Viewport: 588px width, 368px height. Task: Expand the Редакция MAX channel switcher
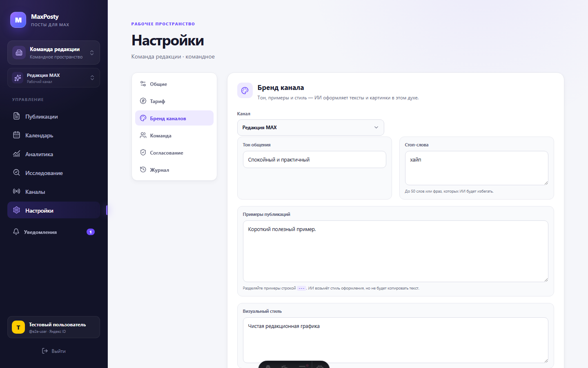click(x=53, y=78)
